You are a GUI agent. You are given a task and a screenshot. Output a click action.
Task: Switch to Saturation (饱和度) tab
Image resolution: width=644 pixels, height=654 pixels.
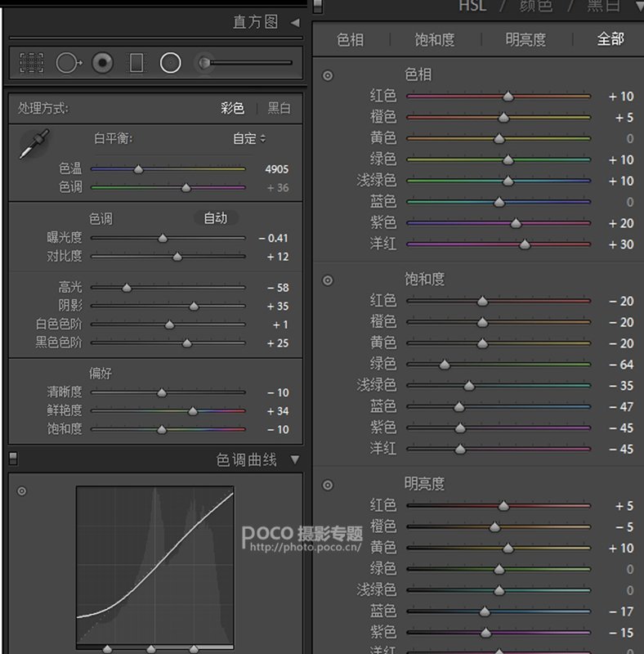[435, 40]
